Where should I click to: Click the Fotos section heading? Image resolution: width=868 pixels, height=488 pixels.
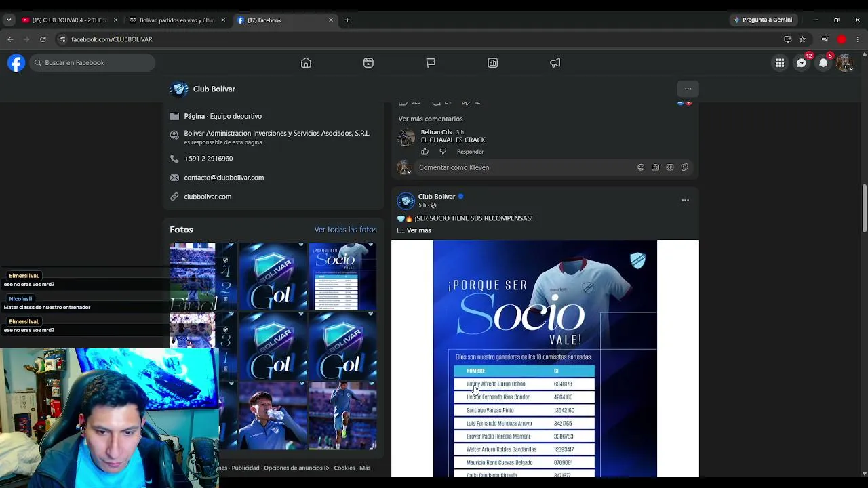181,230
